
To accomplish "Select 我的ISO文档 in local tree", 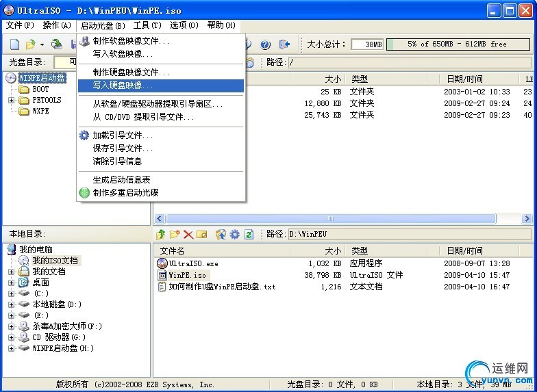I will pyautogui.click(x=55, y=261).
